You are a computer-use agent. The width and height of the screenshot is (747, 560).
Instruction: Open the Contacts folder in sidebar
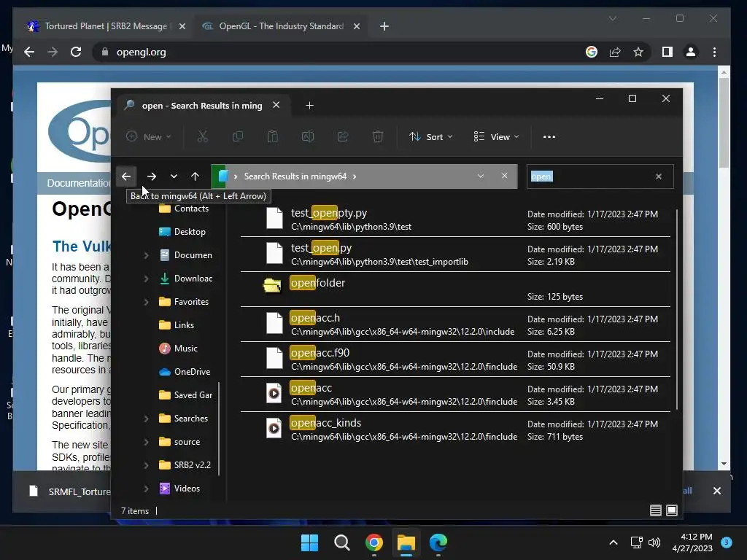(x=185, y=209)
